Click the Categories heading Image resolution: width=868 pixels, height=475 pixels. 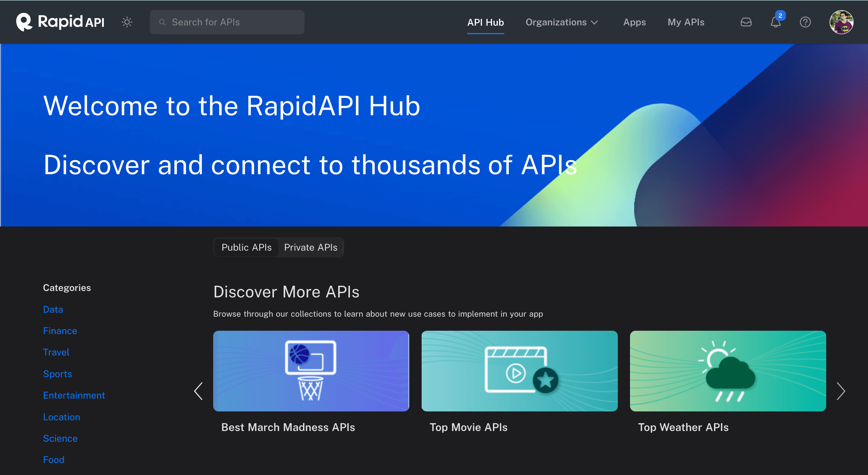(67, 288)
